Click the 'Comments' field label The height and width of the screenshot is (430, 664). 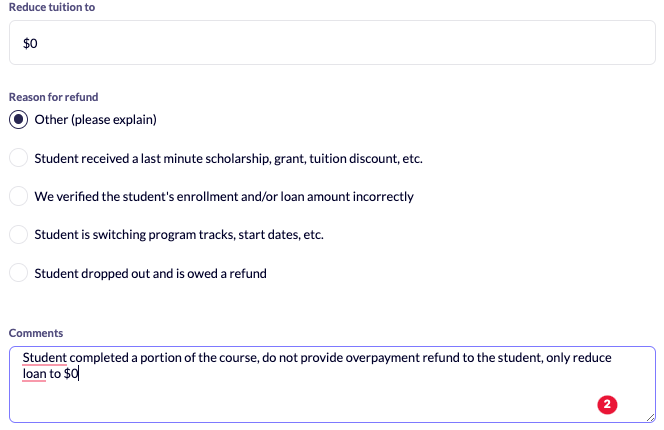[36, 333]
